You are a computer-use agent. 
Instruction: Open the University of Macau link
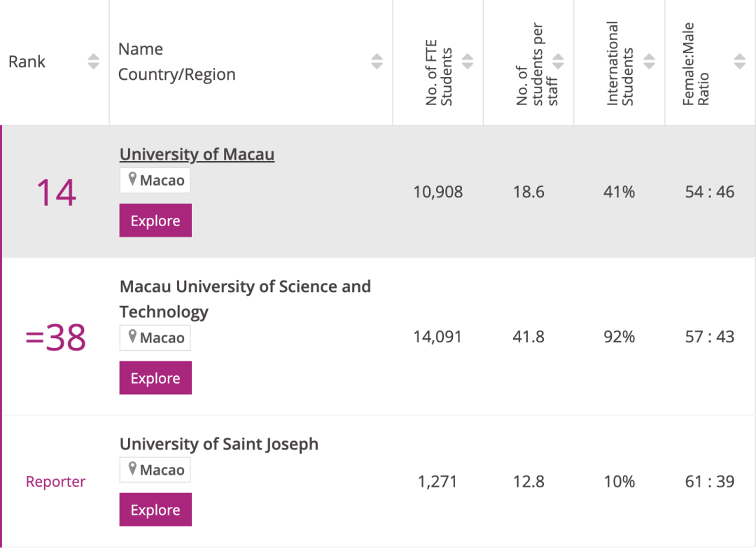coord(197,154)
